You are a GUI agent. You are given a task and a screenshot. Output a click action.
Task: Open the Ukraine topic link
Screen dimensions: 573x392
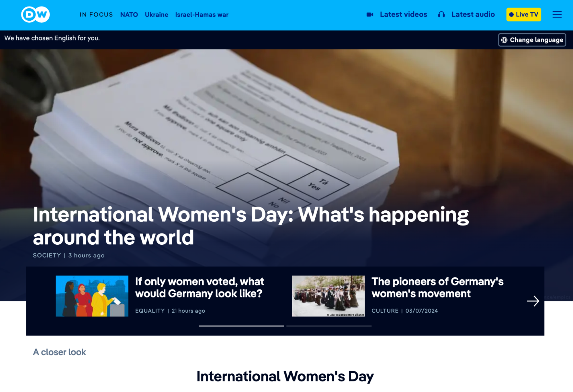[157, 15]
